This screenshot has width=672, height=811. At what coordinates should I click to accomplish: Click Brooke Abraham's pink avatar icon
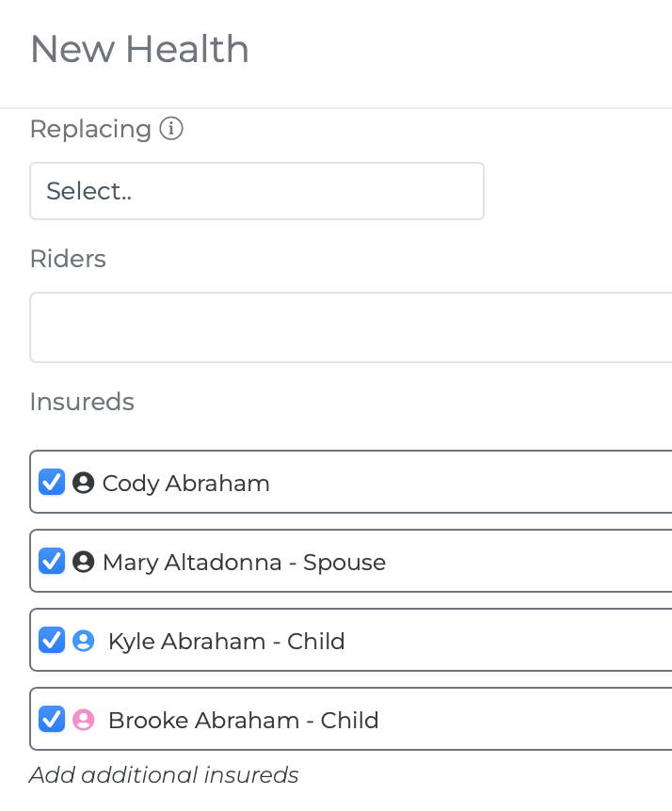pos(83,720)
